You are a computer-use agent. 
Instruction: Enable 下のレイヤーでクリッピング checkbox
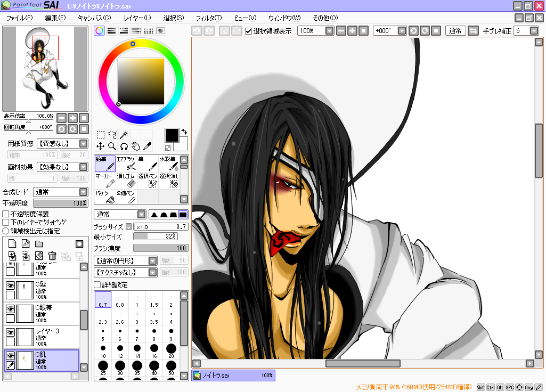tap(6, 222)
